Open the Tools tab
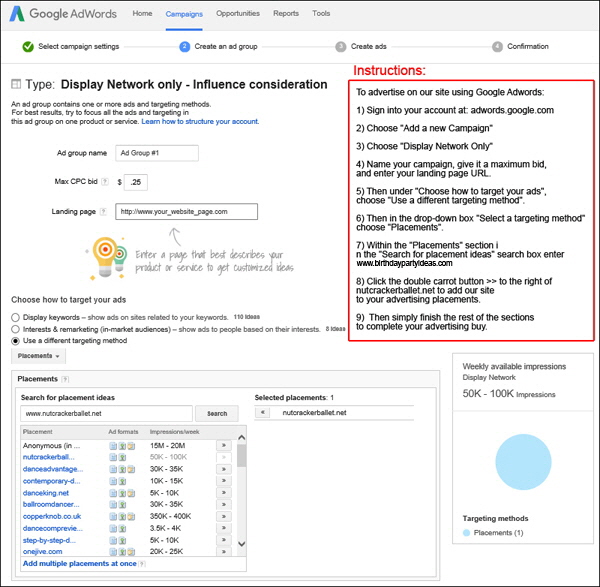This screenshot has height=587, width=600. [x=321, y=13]
